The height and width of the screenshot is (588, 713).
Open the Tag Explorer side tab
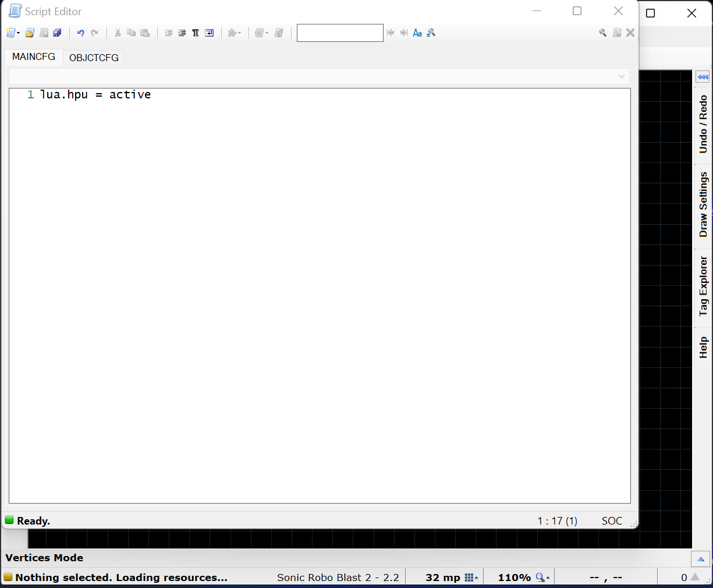(703, 286)
